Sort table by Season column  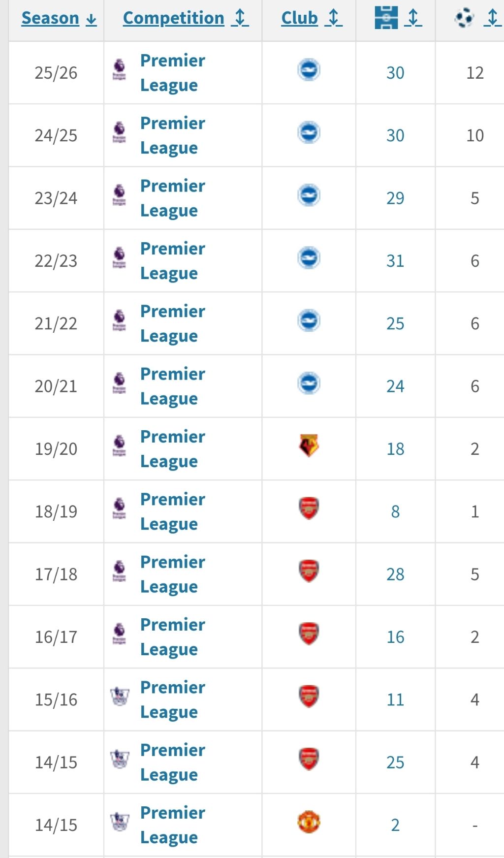point(59,18)
